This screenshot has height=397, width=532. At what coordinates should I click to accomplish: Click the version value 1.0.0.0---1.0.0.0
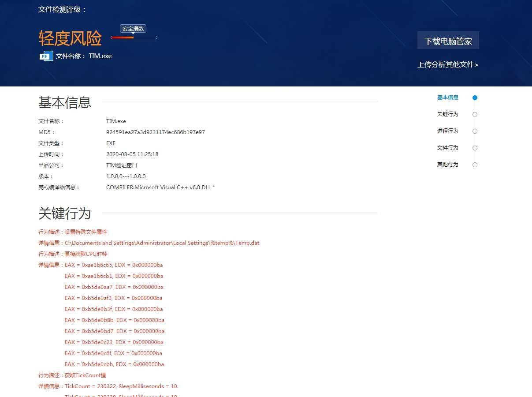pyautogui.click(x=126, y=176)
